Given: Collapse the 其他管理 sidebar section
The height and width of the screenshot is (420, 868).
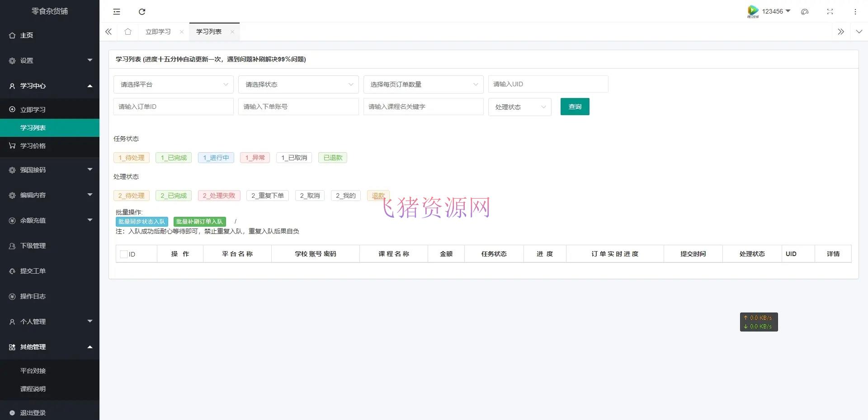Looking at the screenshot, I should click(32, 346).
